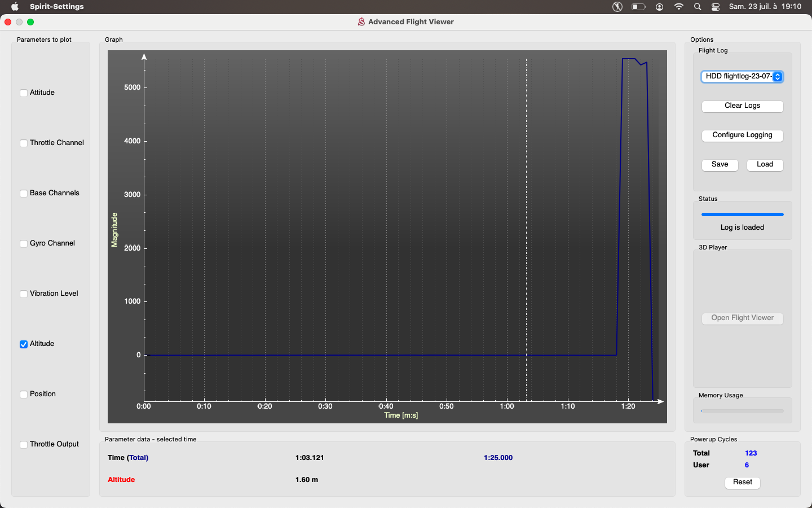
Task: Open Spotlight search magnifier icon
Action: (x=698, y=7)
